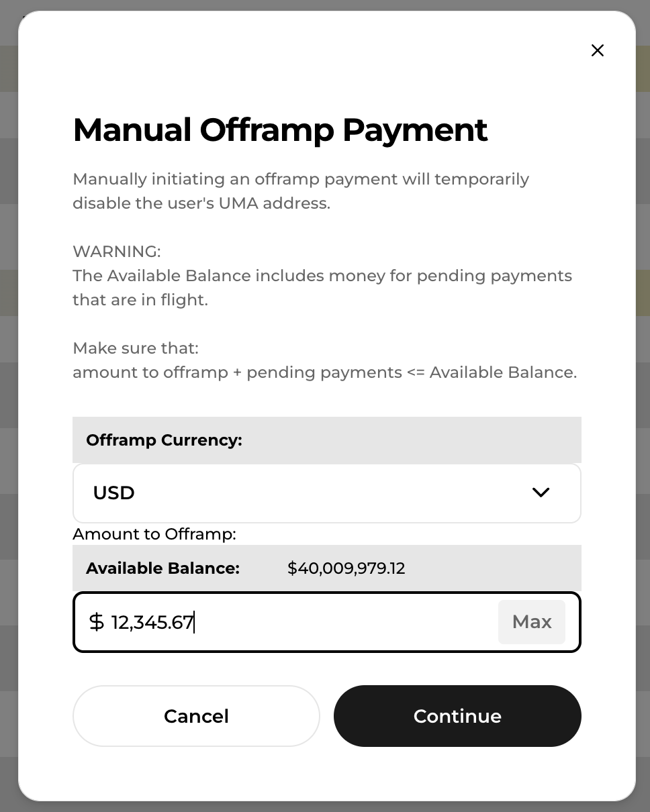Continue with the offramp payment
This screenshot has height=812, width=650.
point(457,716)
